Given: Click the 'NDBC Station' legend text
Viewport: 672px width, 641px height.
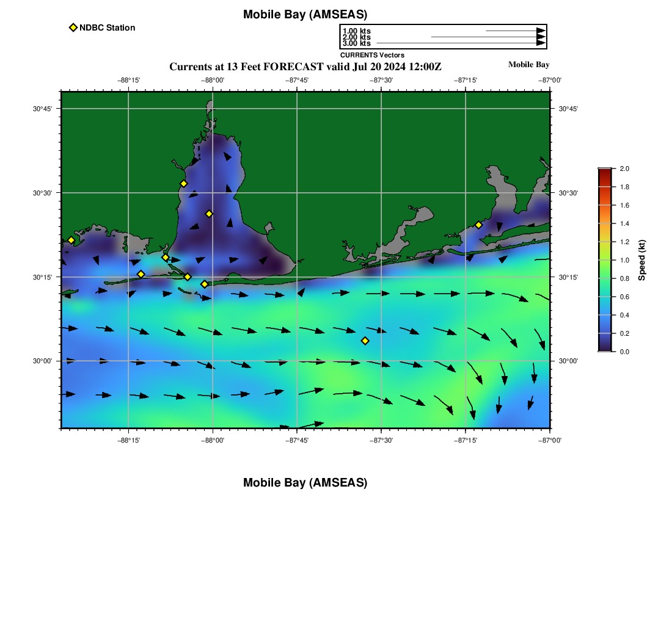Looking at the screenshot, I should click(x=107, y=27).
